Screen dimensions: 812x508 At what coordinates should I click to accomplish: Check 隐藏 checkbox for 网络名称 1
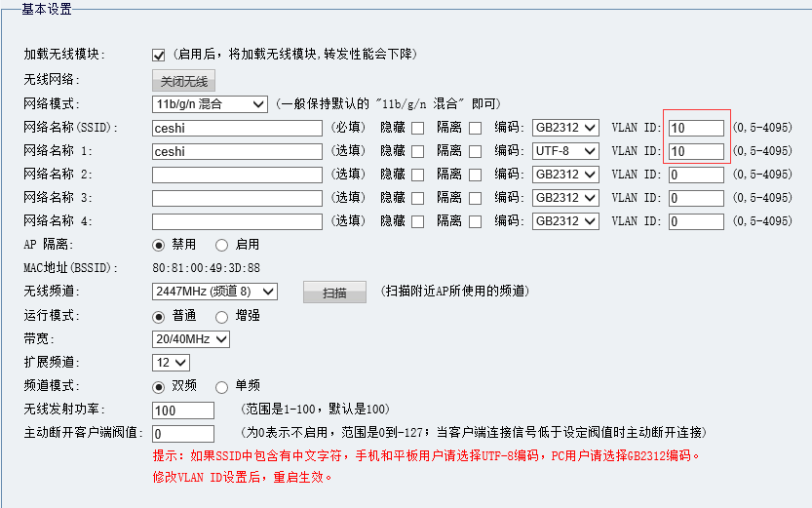click(417, 151)
